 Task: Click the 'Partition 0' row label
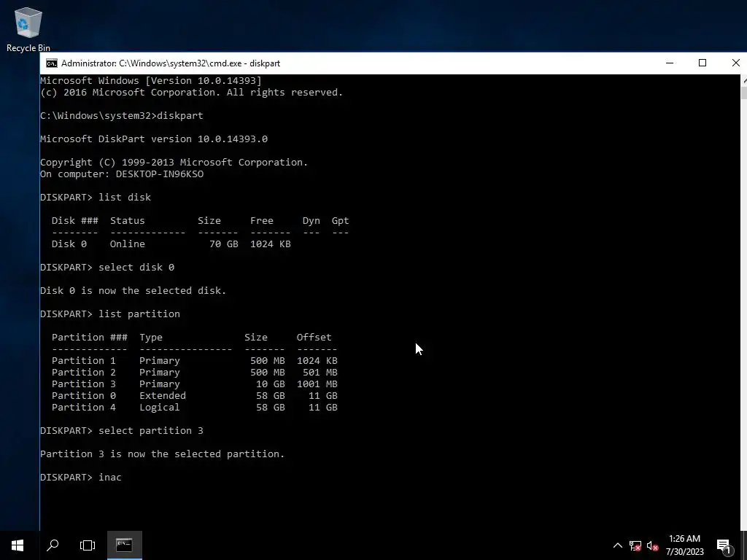pyautogui.click(x=83, y=396)
